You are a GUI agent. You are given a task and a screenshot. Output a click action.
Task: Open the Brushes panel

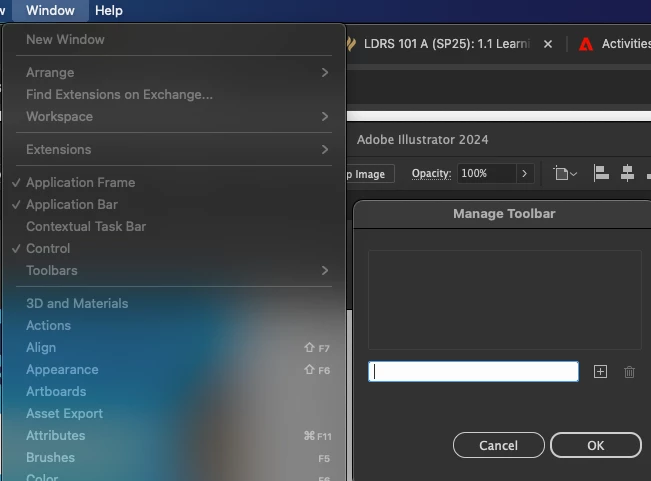coord(174,457)
